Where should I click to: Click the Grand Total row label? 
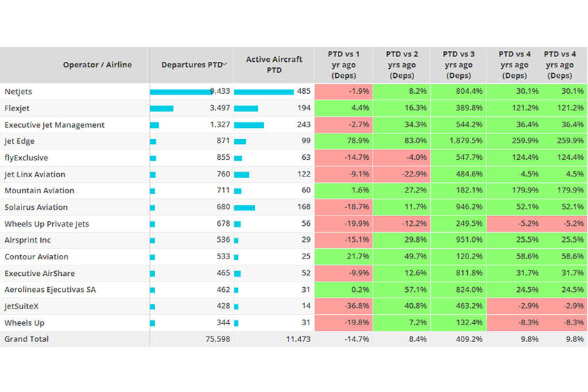(26, 338)
